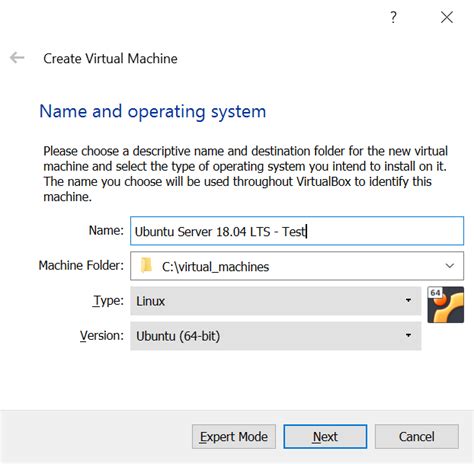Proceed with the Next button
This screenshot has height=464, width=474.
[x=325, y=436]
